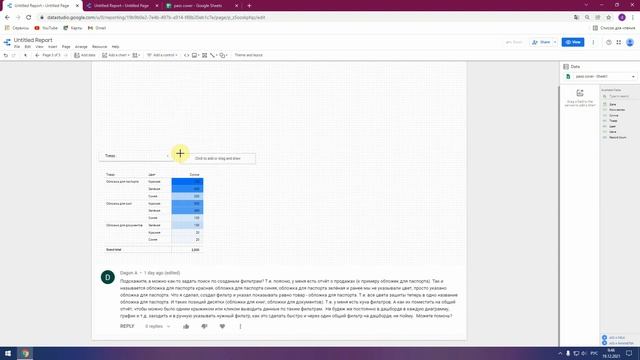Open the community visualizations and components dropdown
This screenshot has width=640, height=360.
tap(136, 55)
